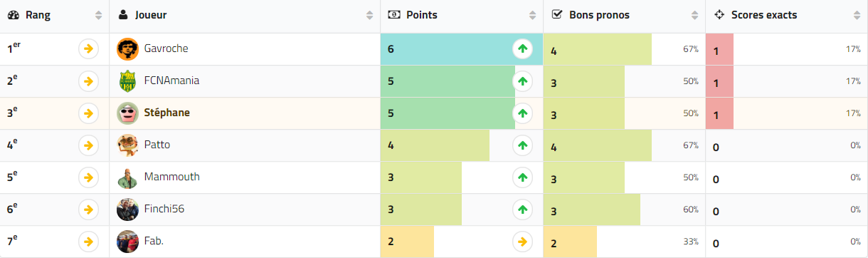
Task: Click the red Scores exacts bar for Gavroche
Action: click(719, 49)
